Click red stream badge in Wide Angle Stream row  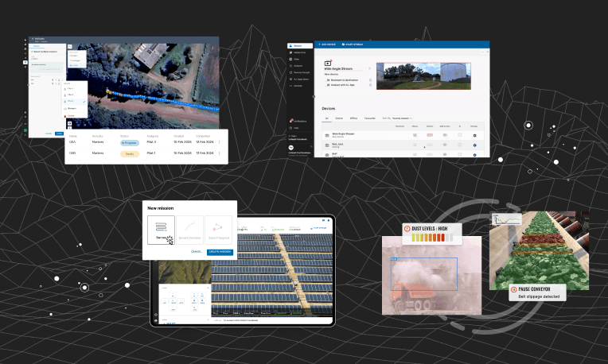point(430,135)
